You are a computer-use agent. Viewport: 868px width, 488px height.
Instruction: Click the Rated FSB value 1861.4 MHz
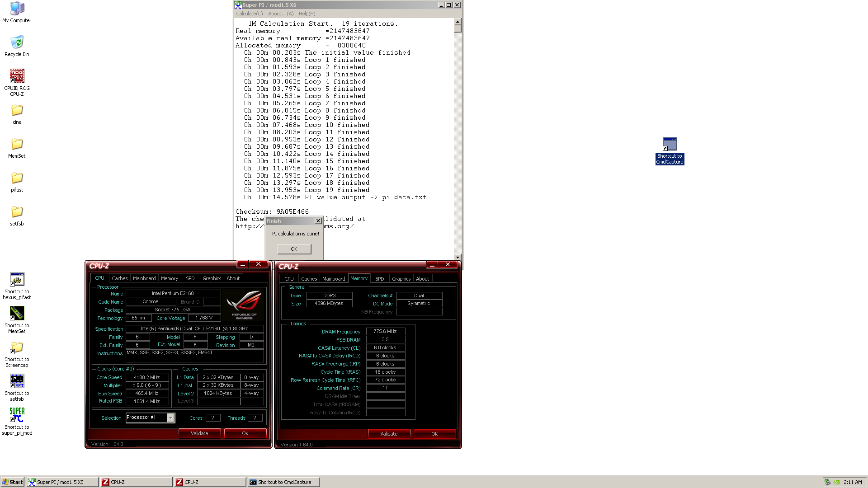pyautogui.click(x=147, y=401)
